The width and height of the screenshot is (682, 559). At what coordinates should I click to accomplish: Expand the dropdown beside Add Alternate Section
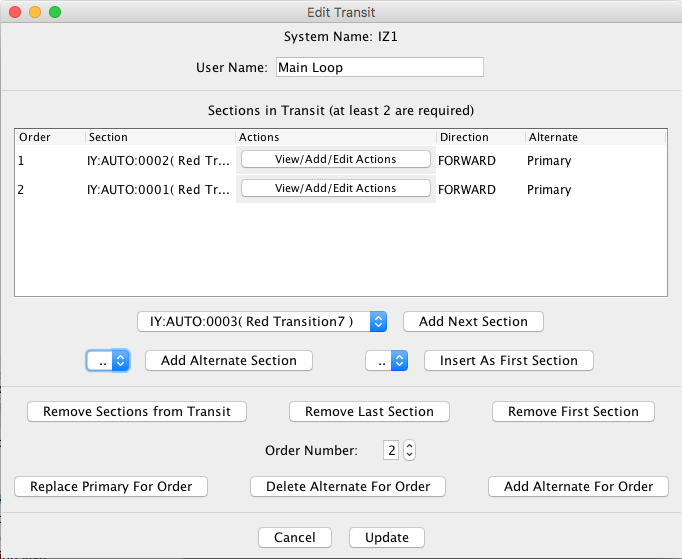(108, 360)
